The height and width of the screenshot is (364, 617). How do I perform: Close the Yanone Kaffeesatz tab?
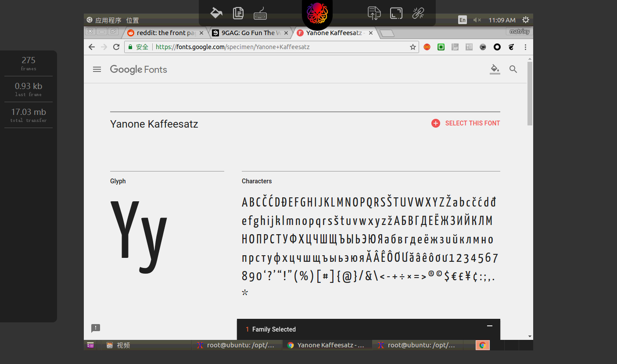click(371, 33)
